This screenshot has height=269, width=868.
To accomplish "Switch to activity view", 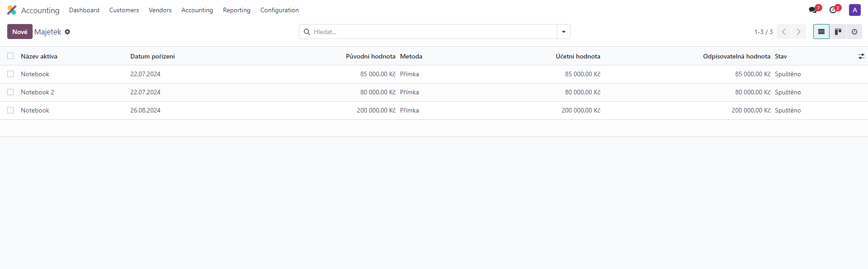I will pos(854,32).
